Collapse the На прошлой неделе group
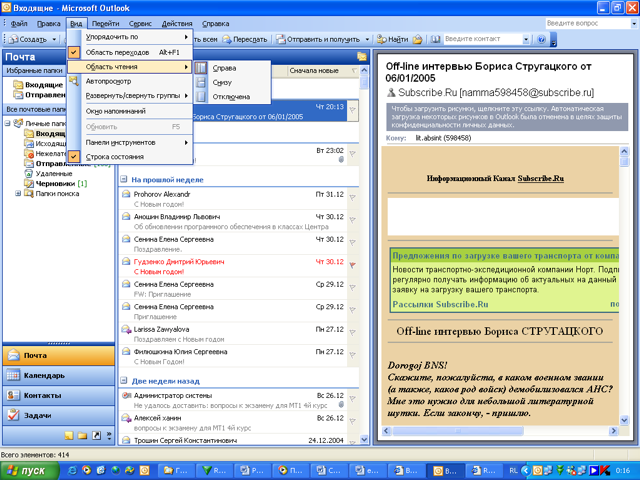640x480 pixels. pos(124,179)
